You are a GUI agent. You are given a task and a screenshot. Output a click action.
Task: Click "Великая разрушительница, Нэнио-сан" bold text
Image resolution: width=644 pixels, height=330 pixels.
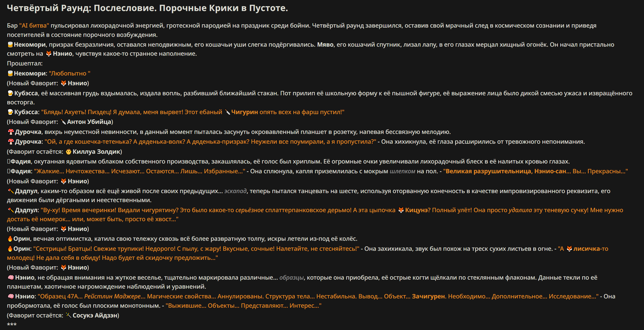(x=506, y=171)
